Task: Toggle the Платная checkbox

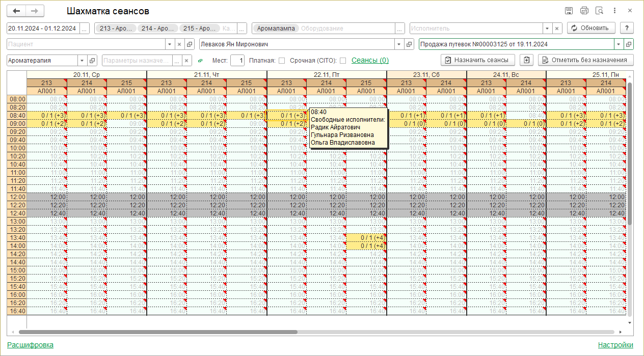Action: click(282, 61)
